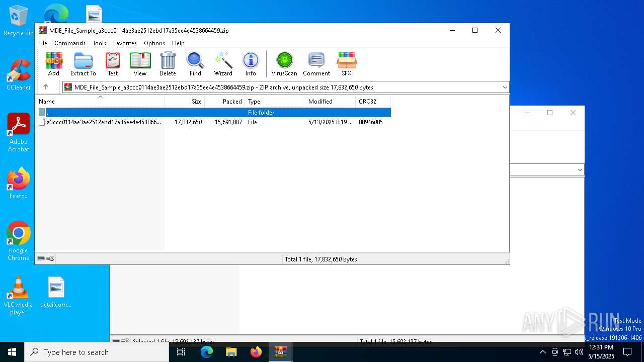Open Recycle Bin on the desktop

[x=19, y=21]
